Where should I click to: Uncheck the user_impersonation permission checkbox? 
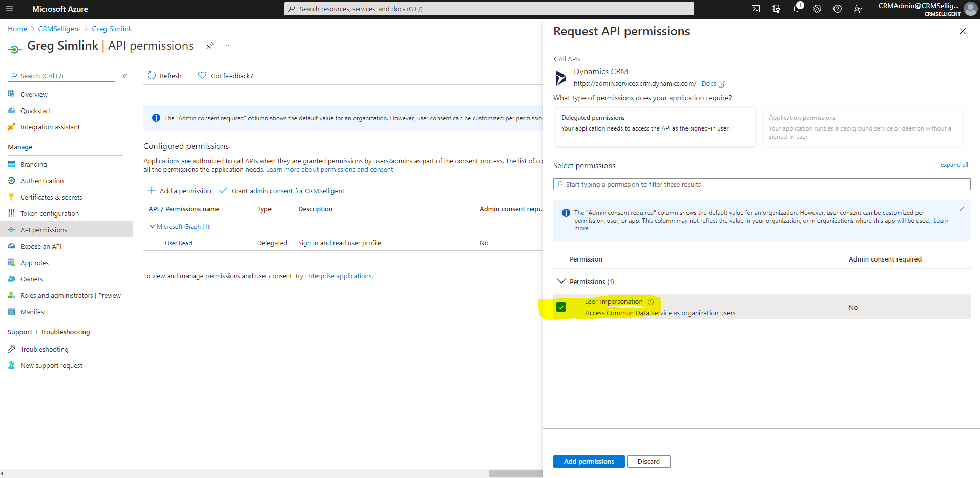coord(561,307)
